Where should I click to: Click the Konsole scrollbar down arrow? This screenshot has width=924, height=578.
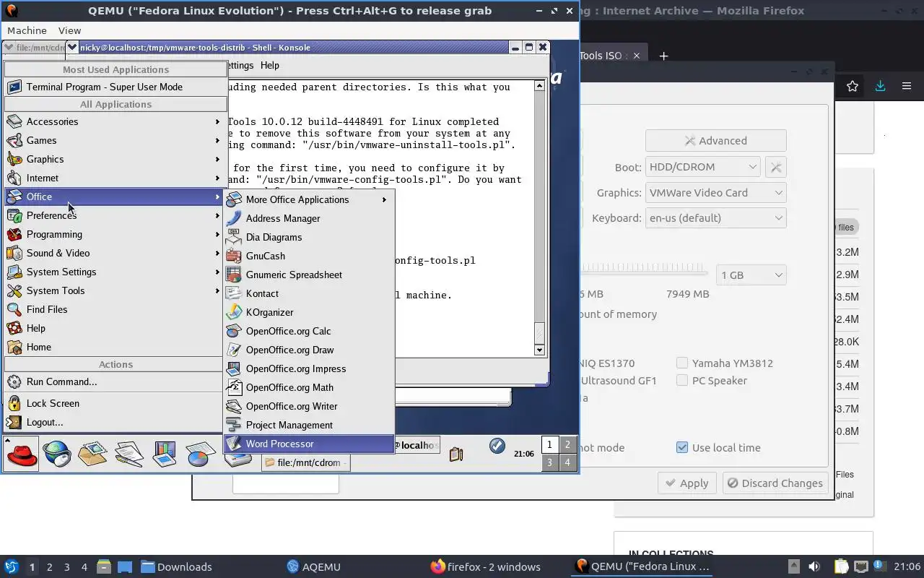coord(539,350)
